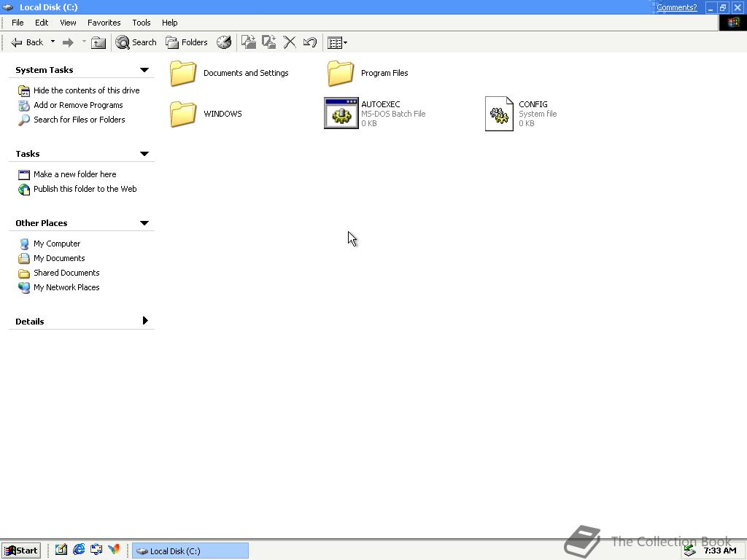The height and width of the screenshot is (560, 747).
Task: Click Hide the contents of this drive
Action: tap(86, 90)
